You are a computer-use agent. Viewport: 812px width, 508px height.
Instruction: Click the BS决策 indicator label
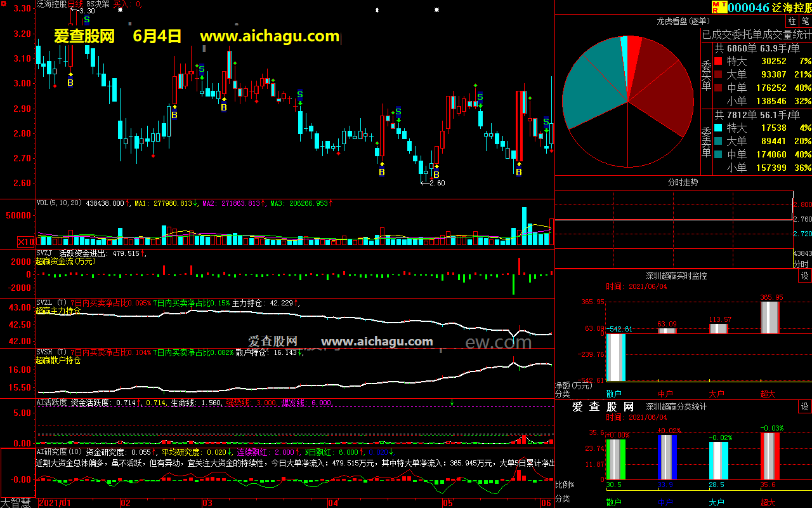[x=98, y=4]
